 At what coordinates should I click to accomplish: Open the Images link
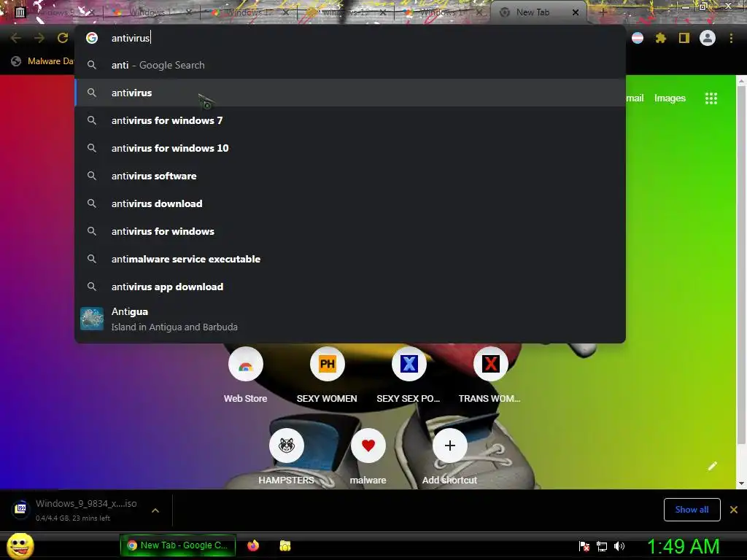click(x=670, y=98)
